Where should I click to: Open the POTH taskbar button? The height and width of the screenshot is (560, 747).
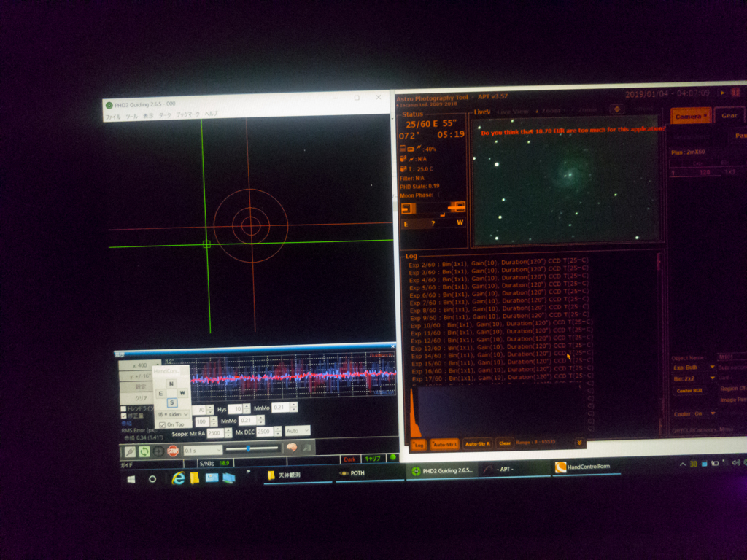[370, 473]
